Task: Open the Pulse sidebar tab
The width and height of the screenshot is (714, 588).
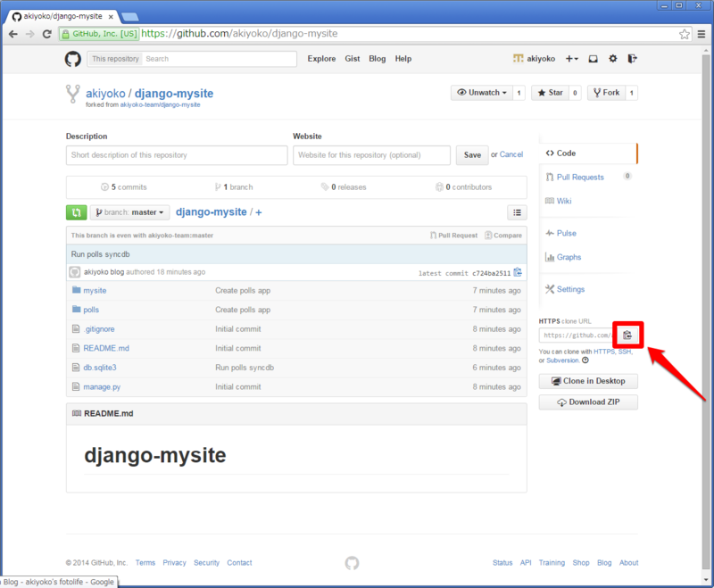Action: pos(561,234)
